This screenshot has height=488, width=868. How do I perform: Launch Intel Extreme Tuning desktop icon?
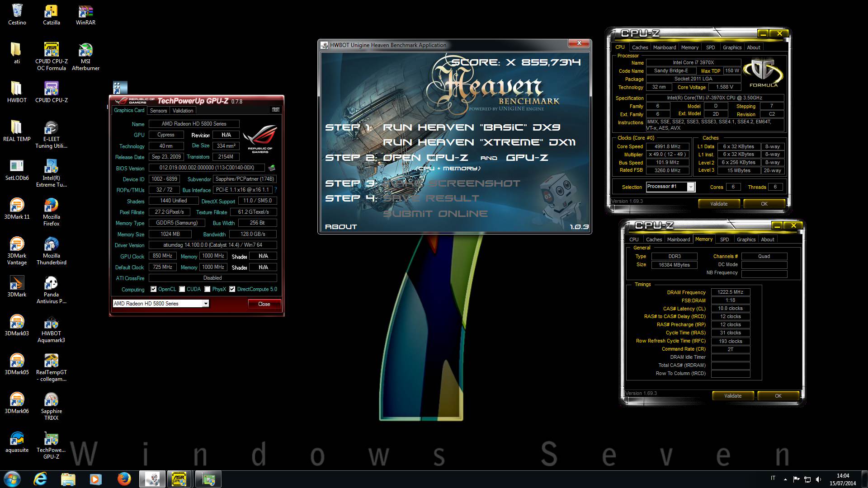(51, 173)
